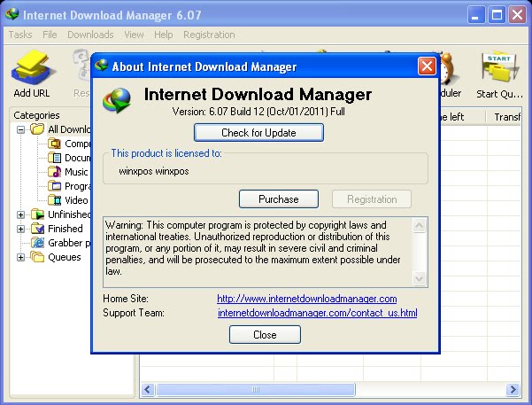532x405 pixels.
Task: Click the version 6.07 Build 12 text
Action: pos(258,112)
